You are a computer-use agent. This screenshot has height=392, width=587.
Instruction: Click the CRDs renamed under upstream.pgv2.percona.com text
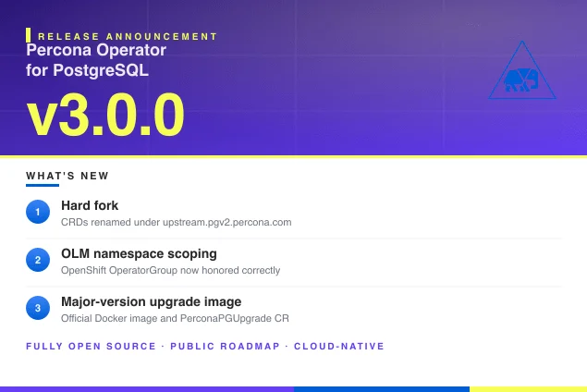[x=177, y=223]
